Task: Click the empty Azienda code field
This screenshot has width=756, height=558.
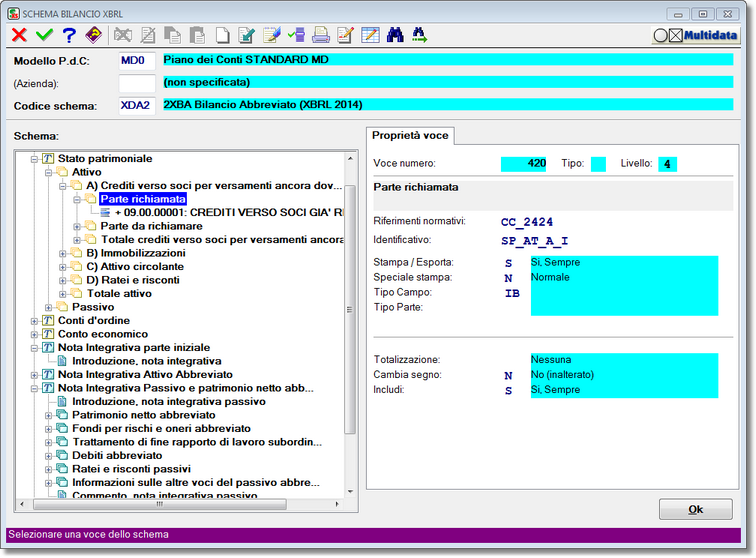Action: point(137,83)
